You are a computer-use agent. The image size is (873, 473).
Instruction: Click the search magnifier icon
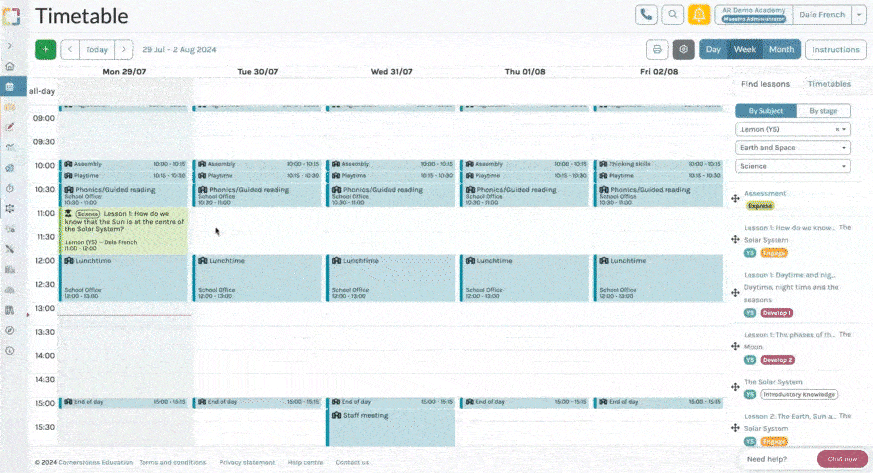pos(673,15)
